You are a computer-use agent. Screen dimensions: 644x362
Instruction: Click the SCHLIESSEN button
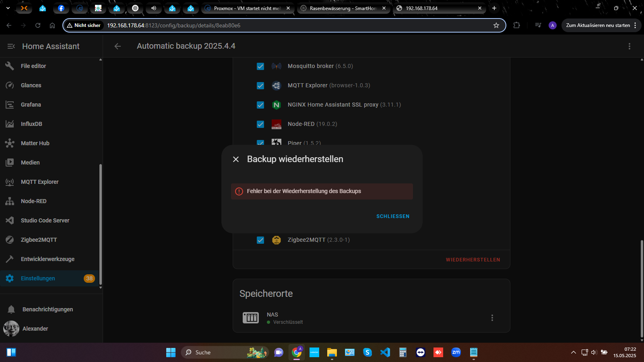(393, 216)
